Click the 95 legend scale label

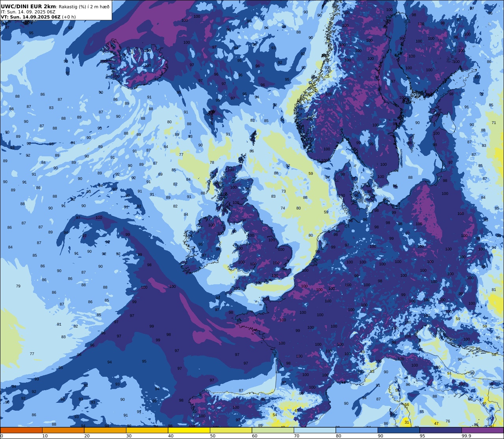[422, 436]
